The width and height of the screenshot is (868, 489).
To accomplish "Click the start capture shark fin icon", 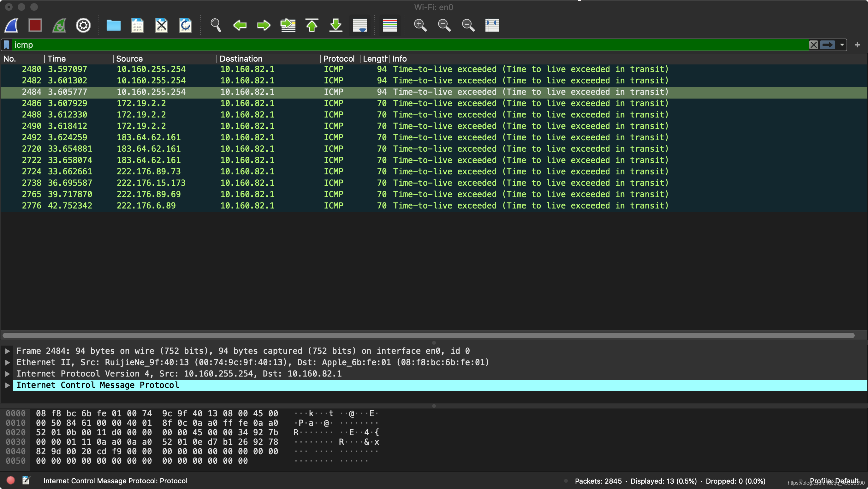I will point(11,25).
